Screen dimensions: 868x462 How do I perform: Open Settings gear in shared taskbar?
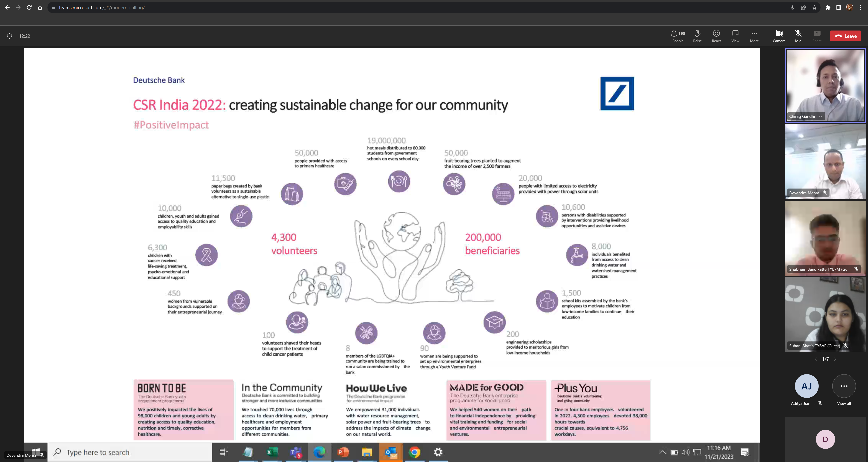[438, 452]
